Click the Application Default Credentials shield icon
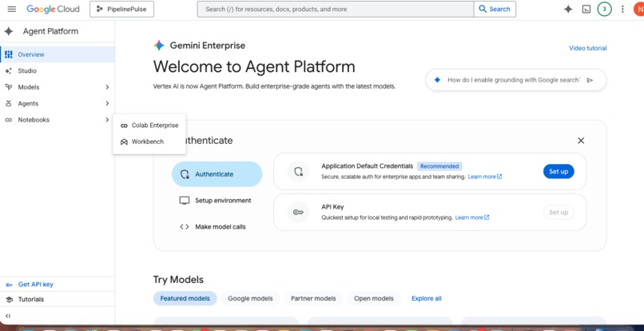Viewport: 644px width, 331px height. click(x=298, y=171)
